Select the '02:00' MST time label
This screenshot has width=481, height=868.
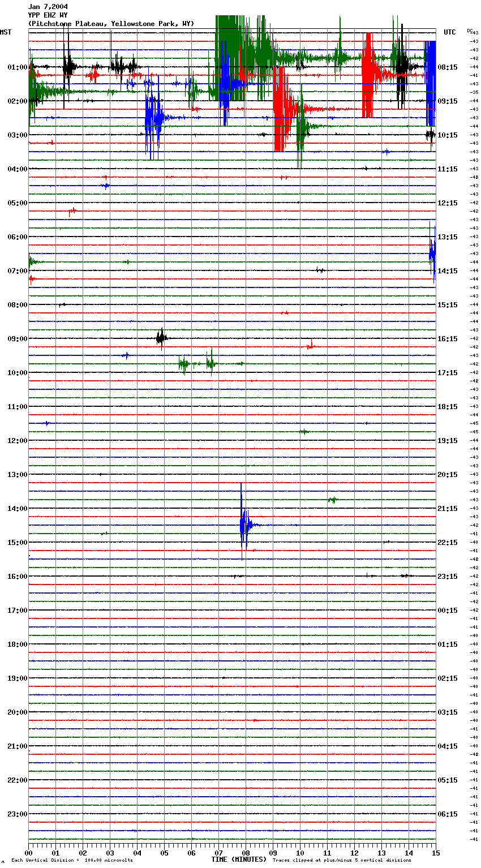pyautogui.click(x=18, y=101)
